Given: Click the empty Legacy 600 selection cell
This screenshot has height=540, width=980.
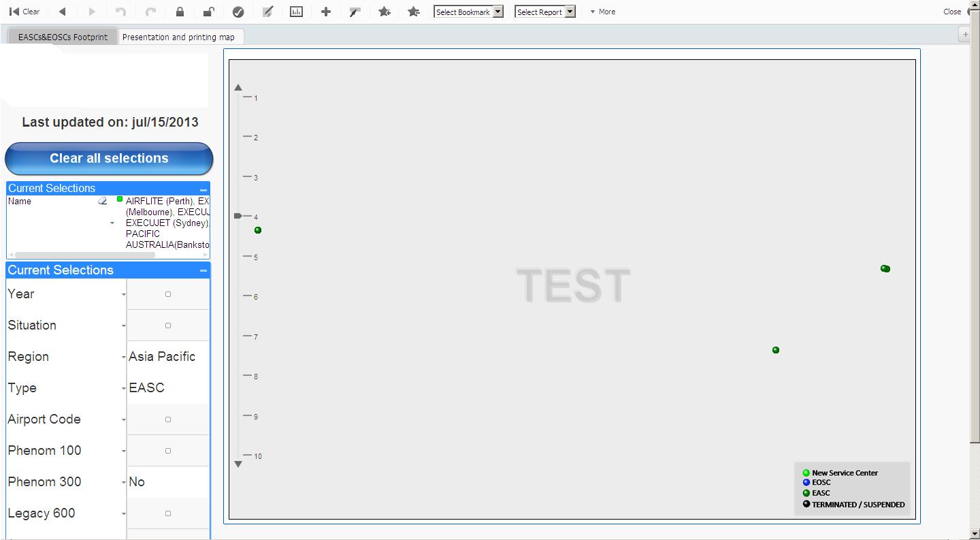Looking at the screenshot, I should point(168,513).
